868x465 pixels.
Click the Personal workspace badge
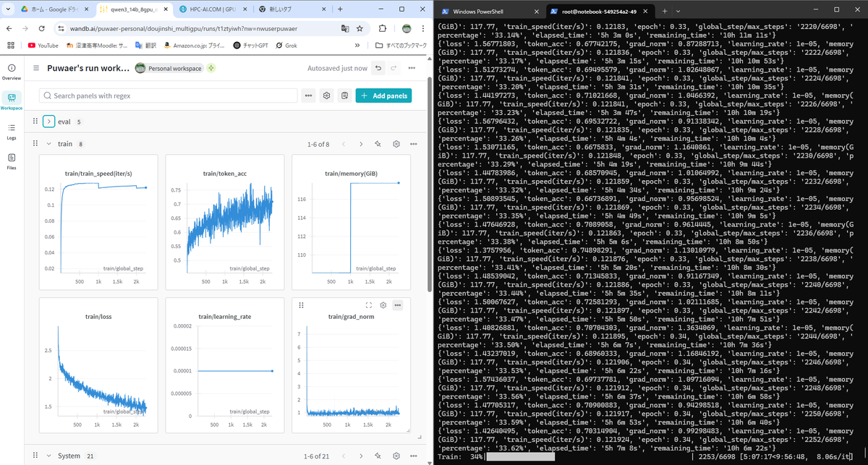pyautogui.click(x=170, y=68)
